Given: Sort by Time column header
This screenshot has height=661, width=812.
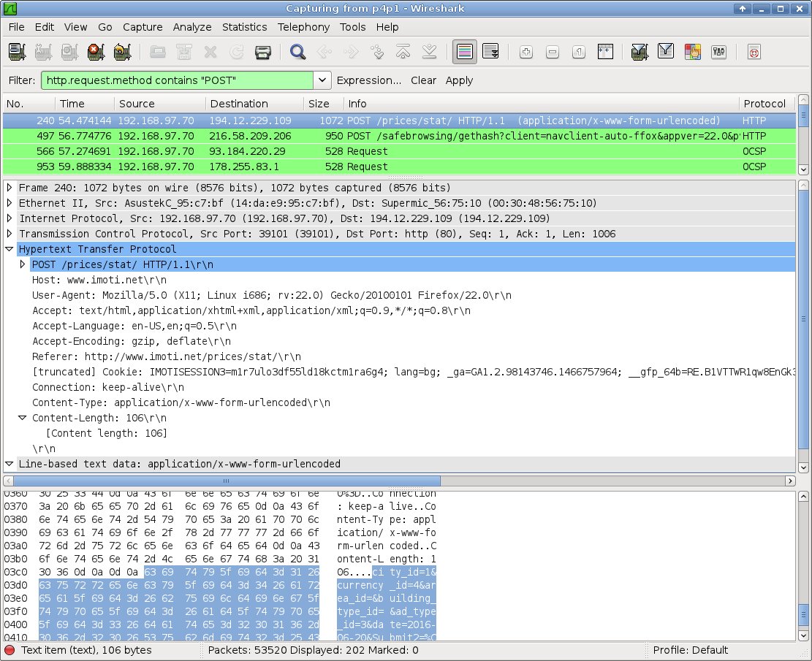Looking at the screenshot, I should [x=84, y=104].
